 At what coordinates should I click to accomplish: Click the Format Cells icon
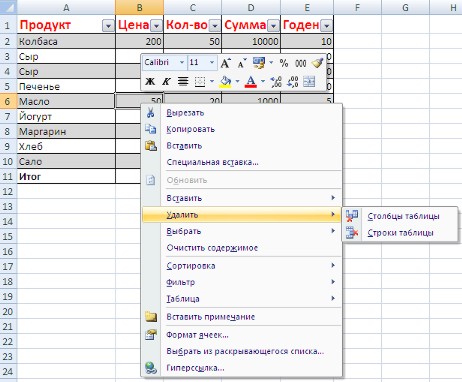(151, 335)
